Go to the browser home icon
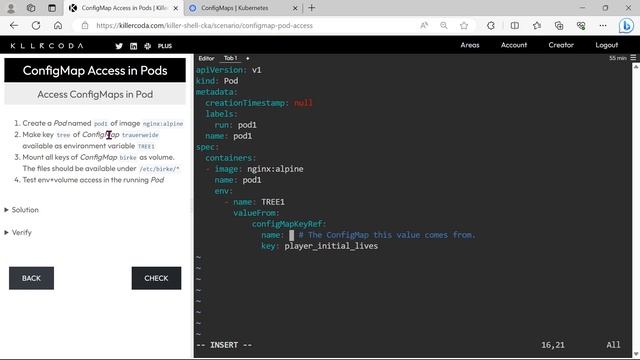 (x=58, y=25)
